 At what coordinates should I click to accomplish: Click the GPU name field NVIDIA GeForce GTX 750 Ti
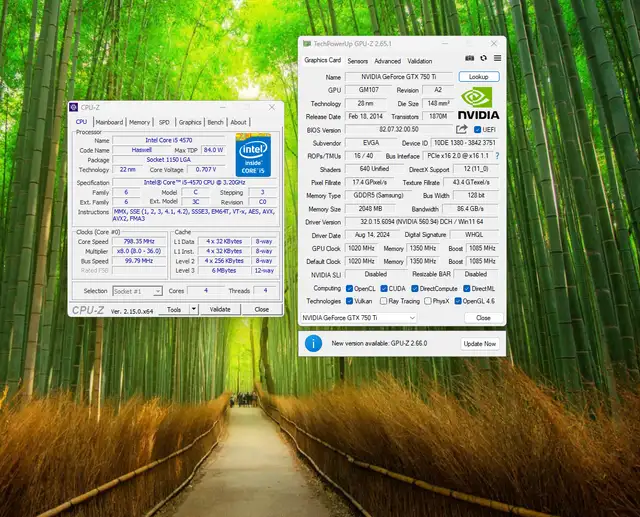(399, 77)
